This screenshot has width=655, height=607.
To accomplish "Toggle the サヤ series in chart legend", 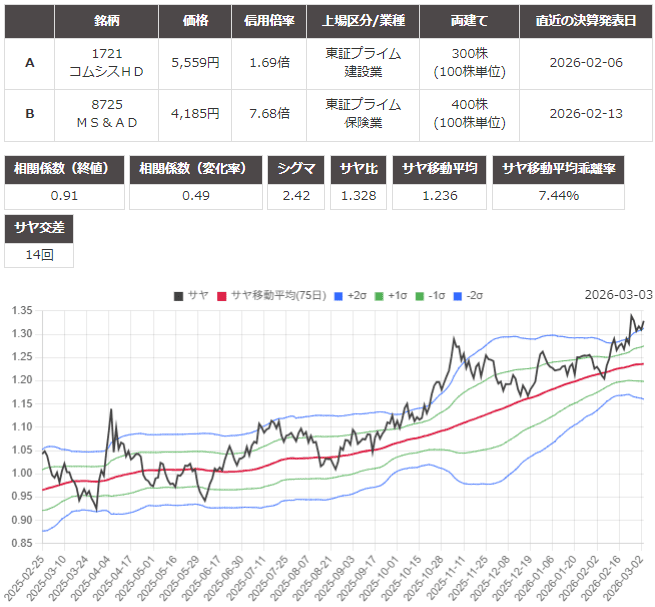I will point(190,295).
